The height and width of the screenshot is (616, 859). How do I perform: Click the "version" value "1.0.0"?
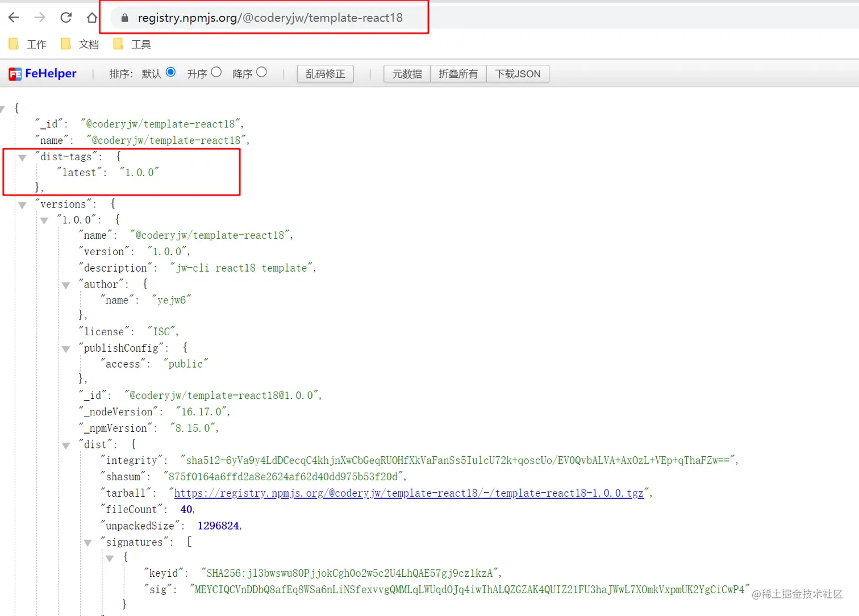point(167,251)
